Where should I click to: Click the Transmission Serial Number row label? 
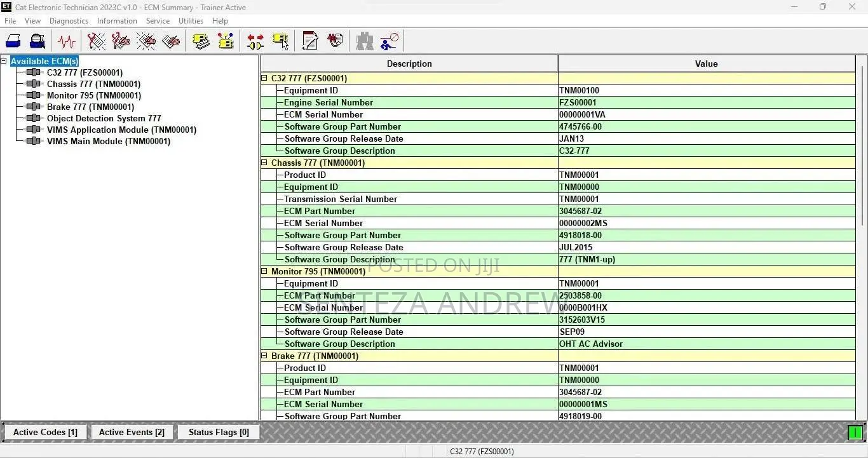click(x=341, y=199)
